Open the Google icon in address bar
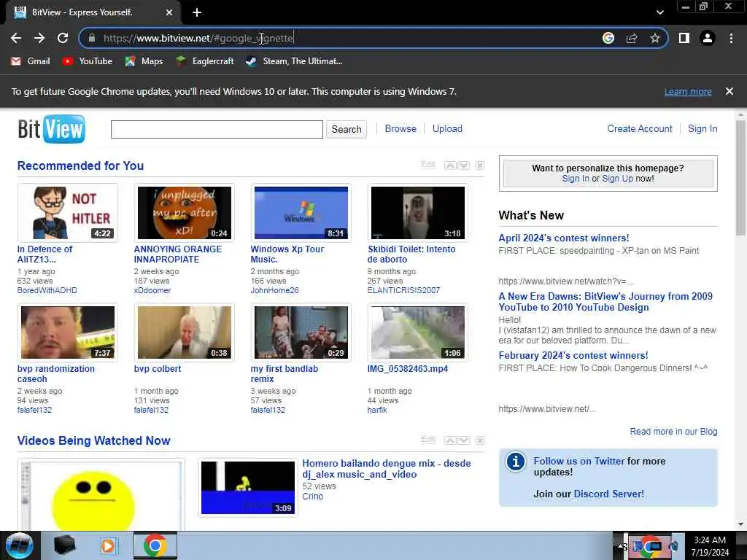 pos(608,38)
